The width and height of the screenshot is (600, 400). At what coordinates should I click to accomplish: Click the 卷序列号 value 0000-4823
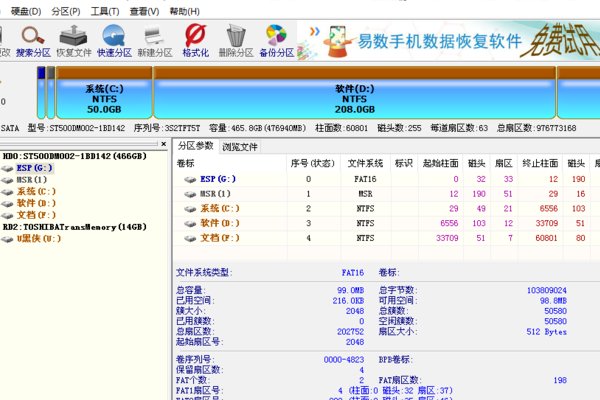pyautogui.click(x=344, y=360)
